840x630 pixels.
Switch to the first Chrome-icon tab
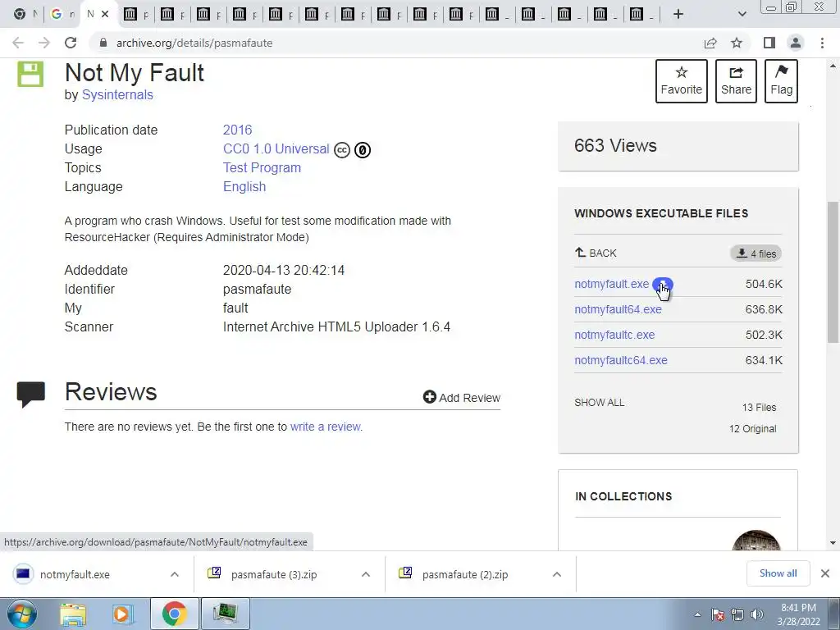point(25,15)
